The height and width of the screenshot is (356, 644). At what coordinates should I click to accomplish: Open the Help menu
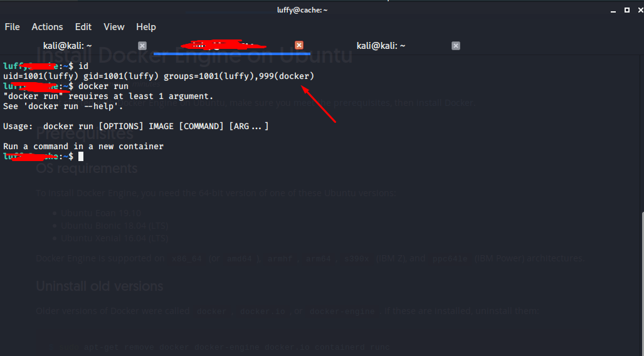point(146,27)
